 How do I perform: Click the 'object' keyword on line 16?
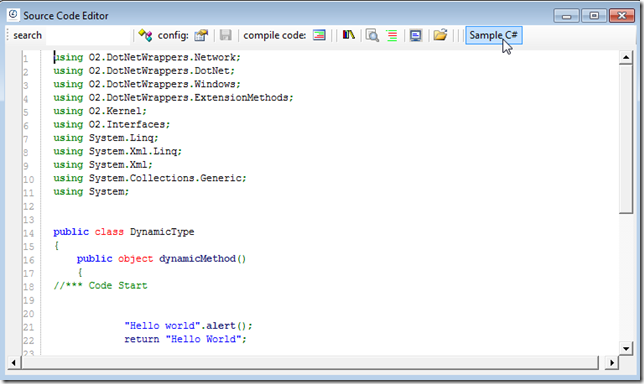point(136,259)
